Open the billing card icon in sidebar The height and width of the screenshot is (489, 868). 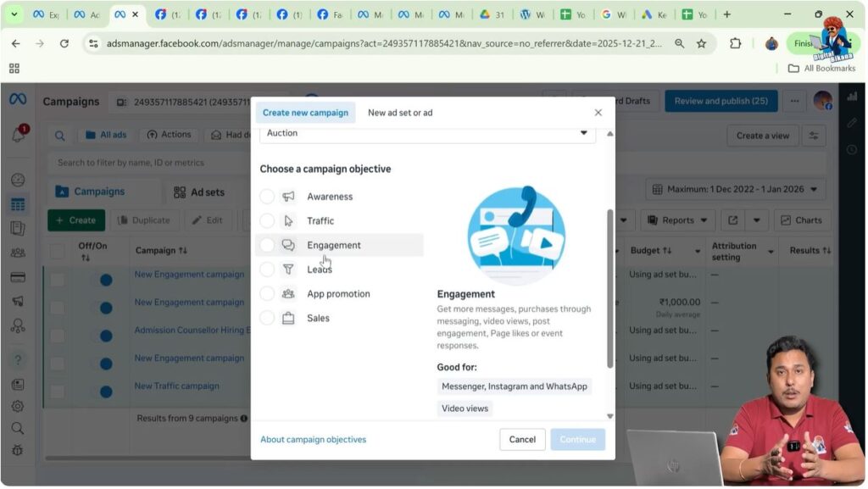(x=18, y=276)
